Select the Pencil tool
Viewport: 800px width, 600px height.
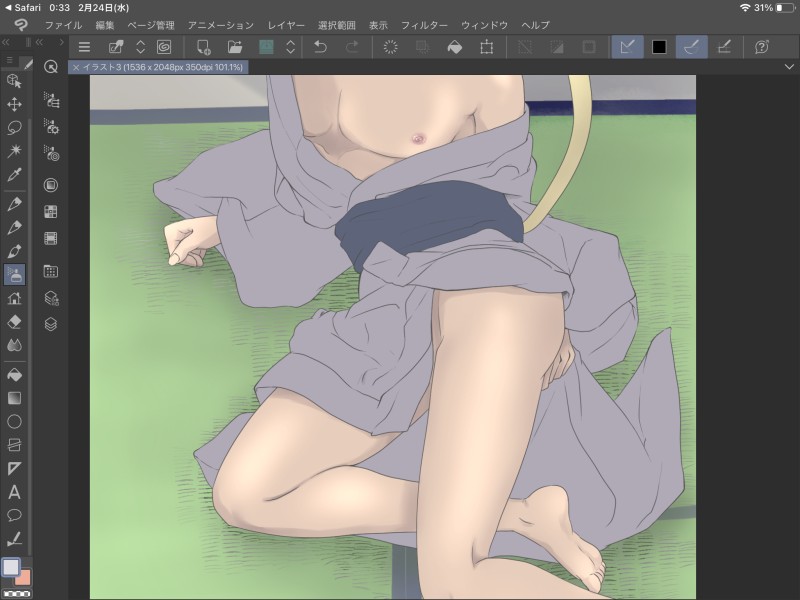coord(14,228)
